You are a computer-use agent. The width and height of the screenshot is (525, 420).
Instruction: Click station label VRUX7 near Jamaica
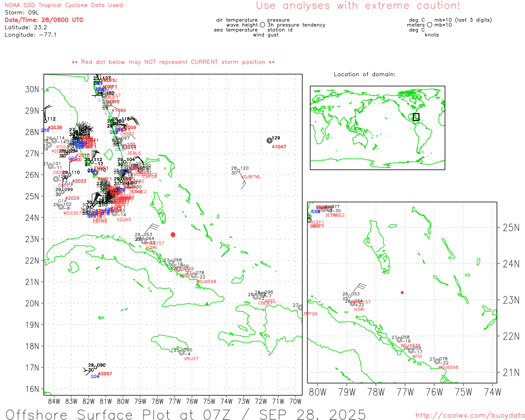pyautogui.click(x=191, y=359)
